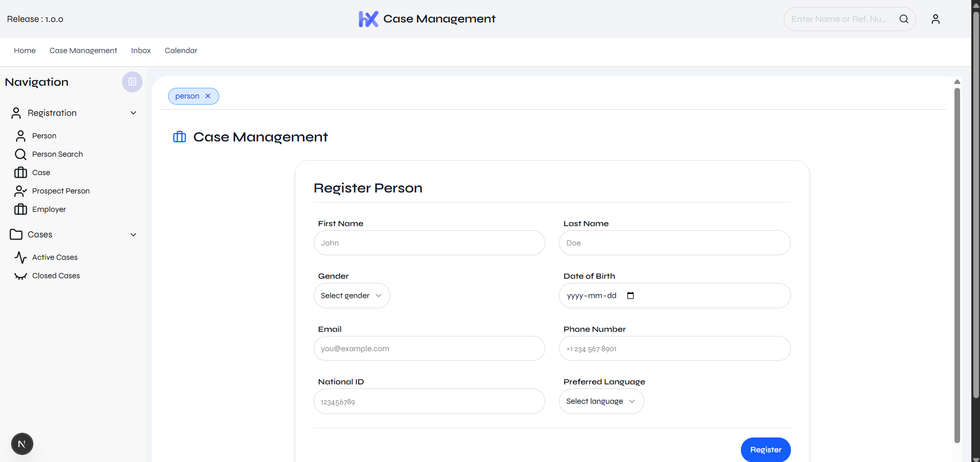Image resolution: width=980 pixels, height=462 pixels.
Task: Open the date picker calendar icon
Action: tap(630, 296)
